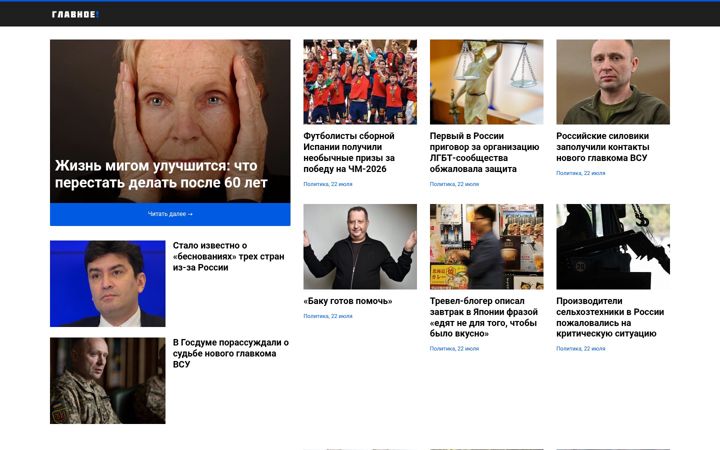Open dark agricultural machinery silhouette image

click(613, 247)
